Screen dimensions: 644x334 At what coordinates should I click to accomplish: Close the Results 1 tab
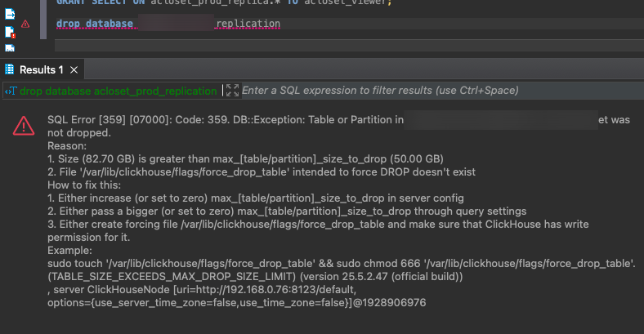coord(74,70)
